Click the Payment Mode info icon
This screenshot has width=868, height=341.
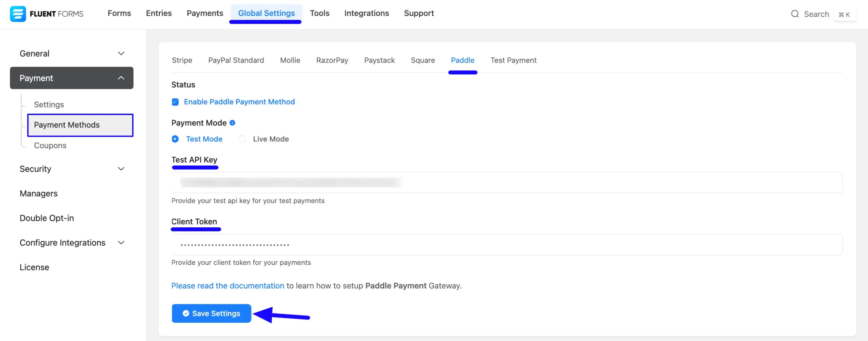coord(232,123)
